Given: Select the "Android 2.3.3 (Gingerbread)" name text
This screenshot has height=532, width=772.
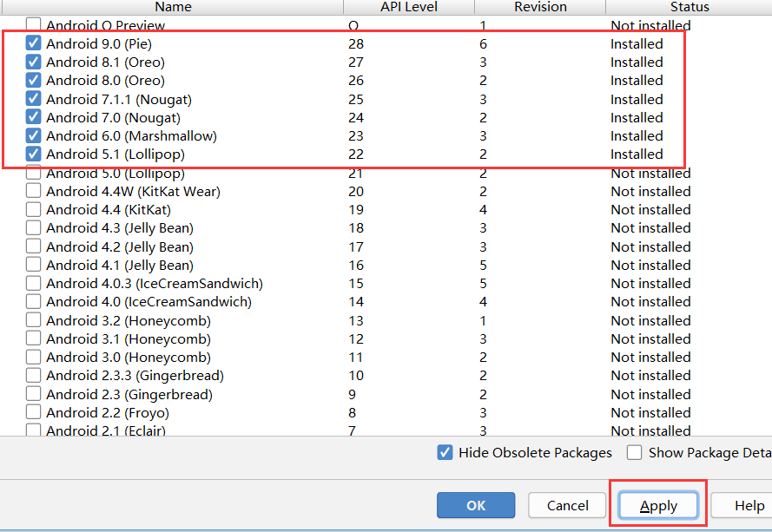Looking at the screenshot, I should pos(135,376).
